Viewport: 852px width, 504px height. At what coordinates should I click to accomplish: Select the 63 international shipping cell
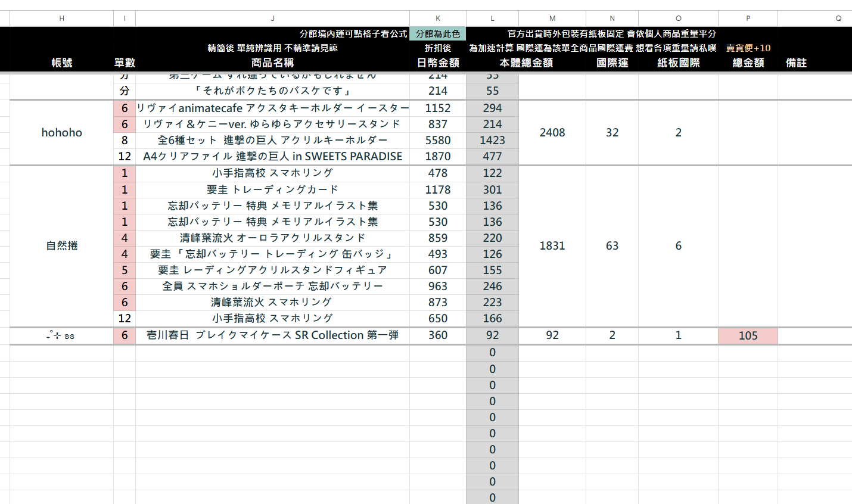[612, 245]
